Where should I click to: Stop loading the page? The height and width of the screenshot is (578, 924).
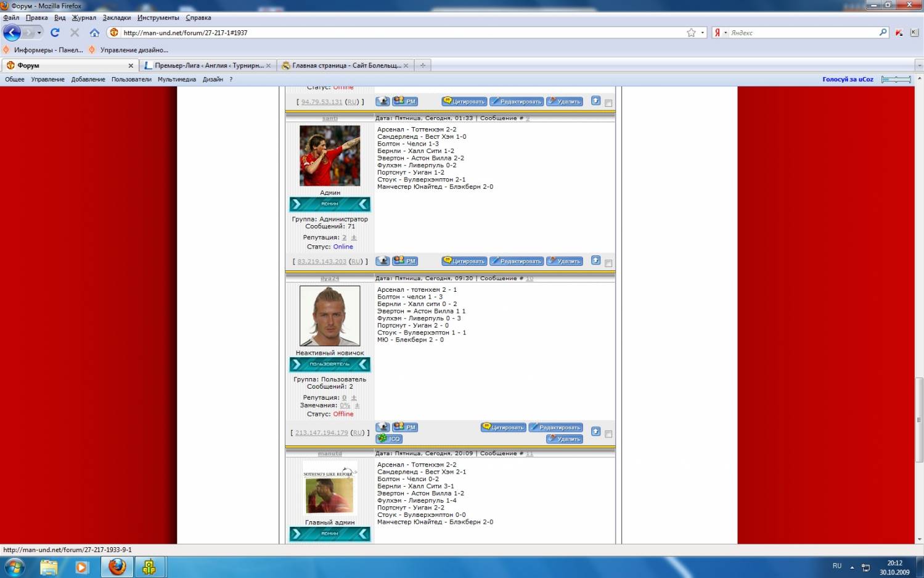(x=75, y=33)
